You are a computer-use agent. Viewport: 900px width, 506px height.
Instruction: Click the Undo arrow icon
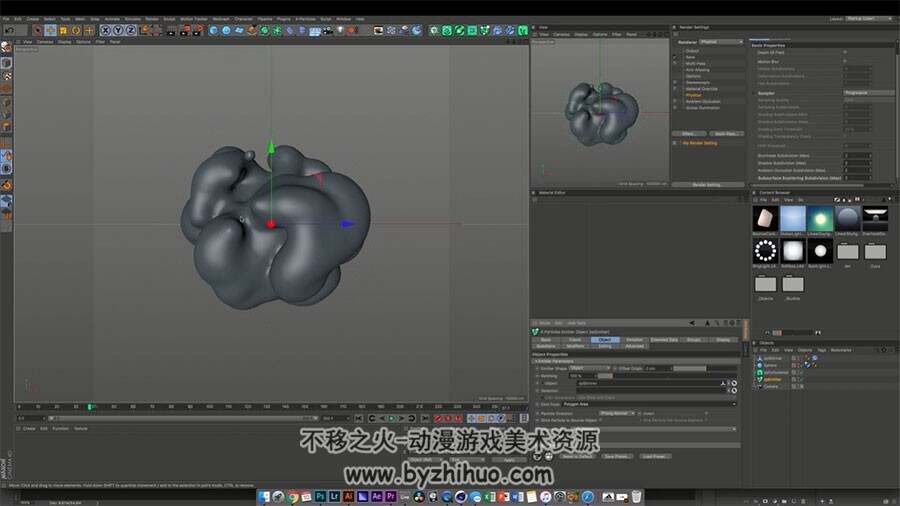9,30
